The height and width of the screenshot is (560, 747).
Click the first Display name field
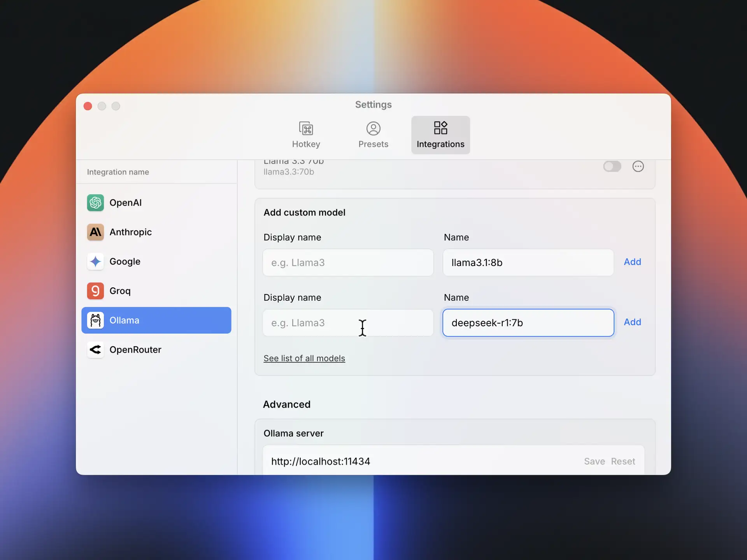point(348,262)
